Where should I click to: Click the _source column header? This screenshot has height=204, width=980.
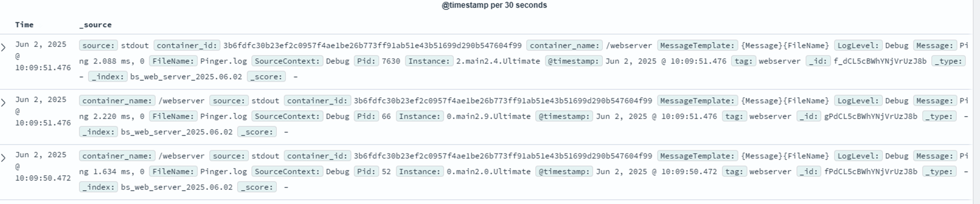[x=95, y=25]
